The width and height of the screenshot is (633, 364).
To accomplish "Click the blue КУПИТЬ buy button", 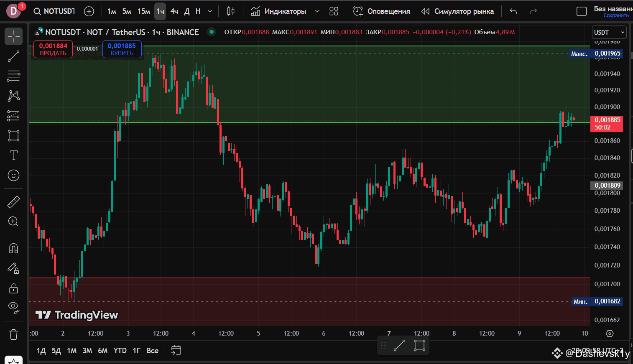I will [122, 49].
